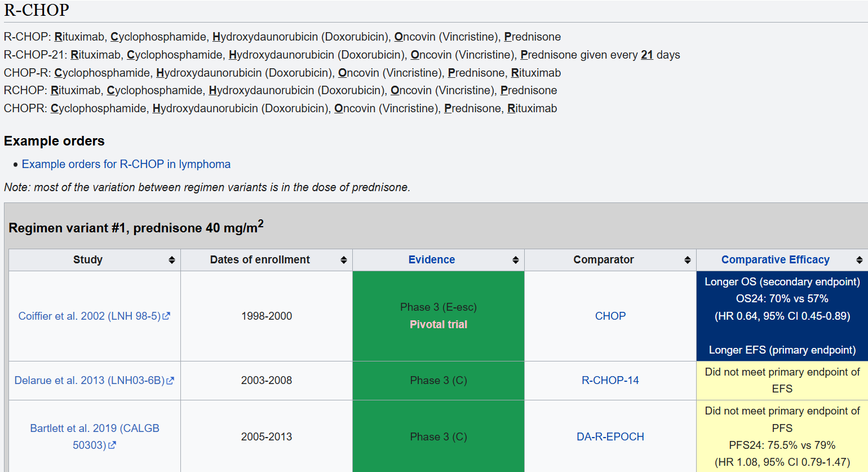Follow the R-CHOP-14 comparator link
Viewport: 868px width, 472px height.
coord(610,381)
